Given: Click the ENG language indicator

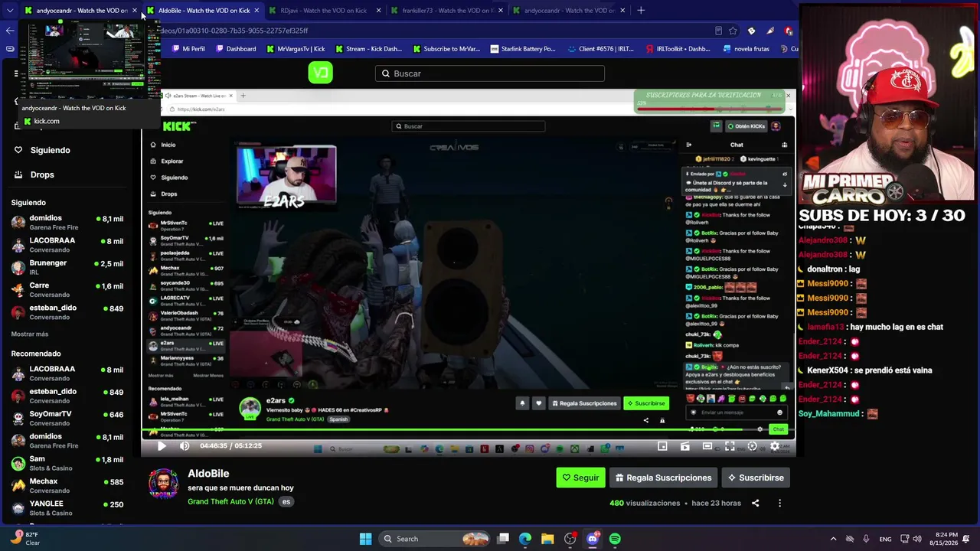Looking at the screenshot, I should (885, 539).
